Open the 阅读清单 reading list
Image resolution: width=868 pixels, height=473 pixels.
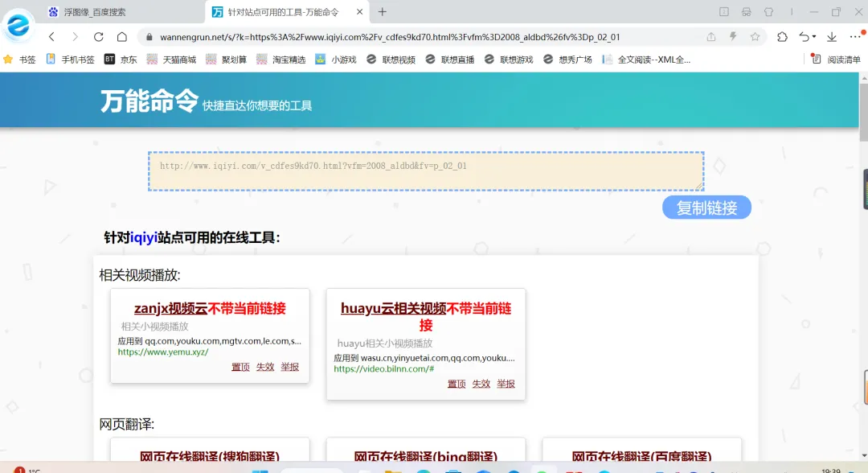836,60
